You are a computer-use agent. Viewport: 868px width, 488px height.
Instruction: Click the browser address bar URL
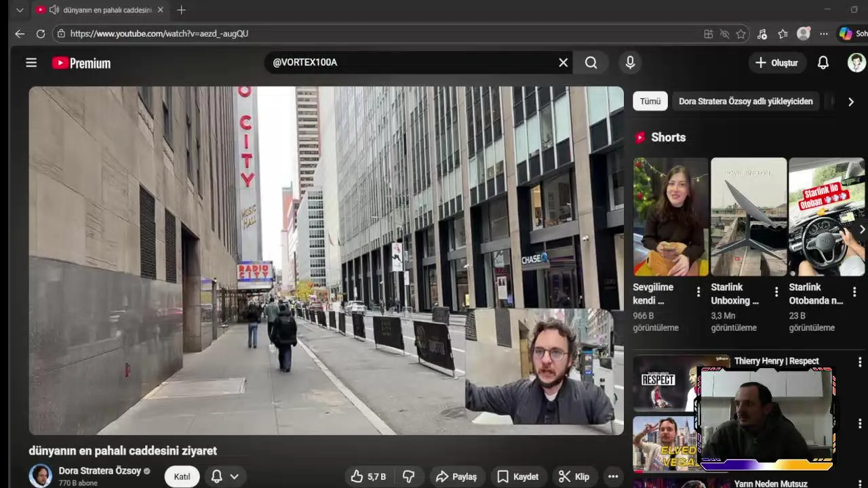(x=159, y=33)
